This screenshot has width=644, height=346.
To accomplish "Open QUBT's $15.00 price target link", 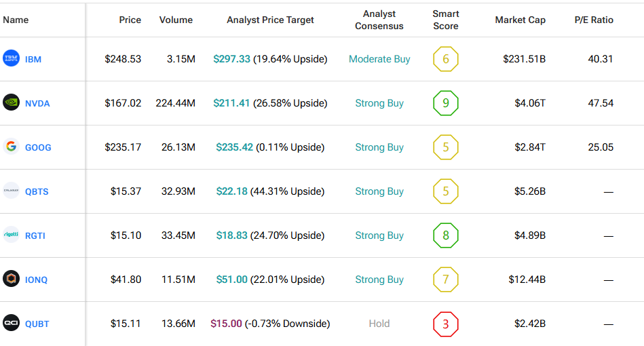I will [x=226, y=324].
